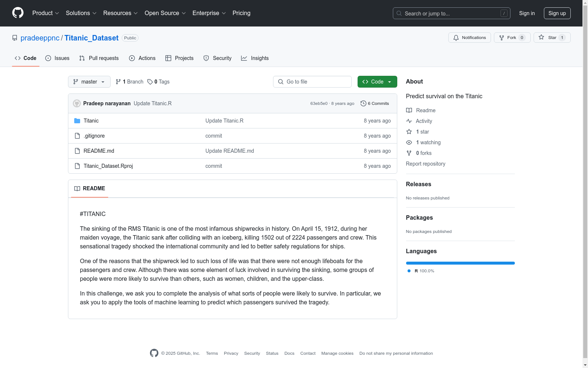The image size is (588, 368).
Task: Switch to the Security tab
Action: (218, 58)
